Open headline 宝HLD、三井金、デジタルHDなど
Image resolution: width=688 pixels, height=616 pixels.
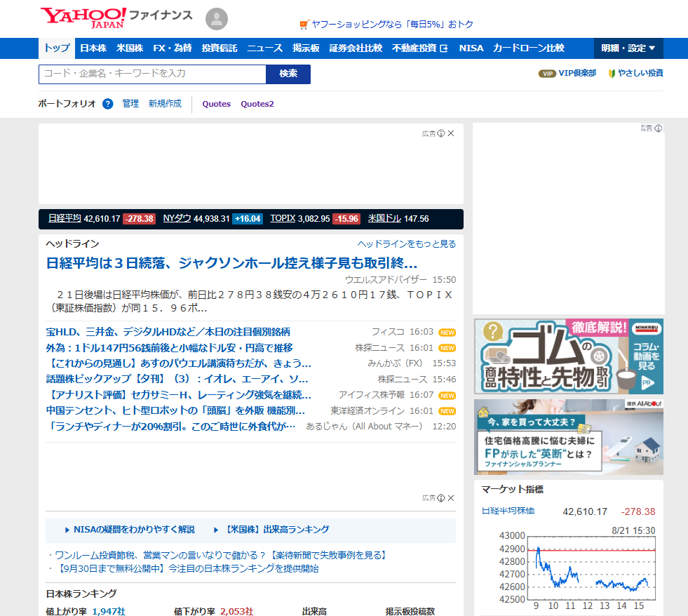[168, 333]
